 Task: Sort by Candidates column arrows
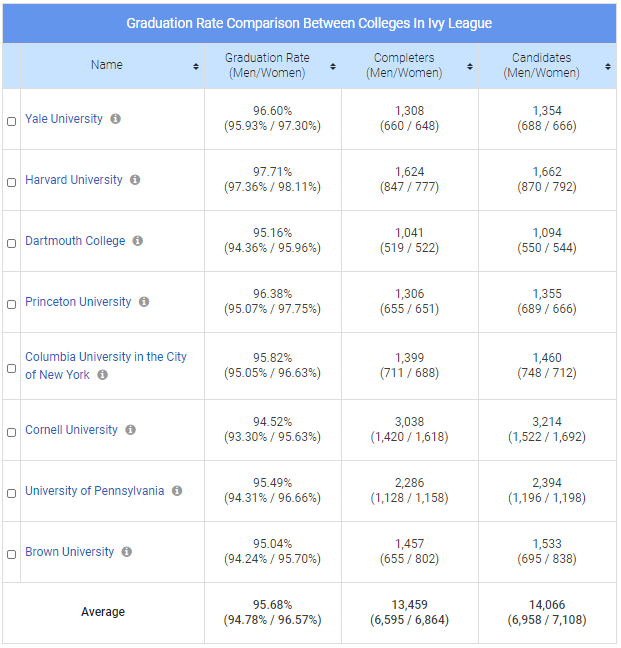pyautogui.click(x=608, y=66)
